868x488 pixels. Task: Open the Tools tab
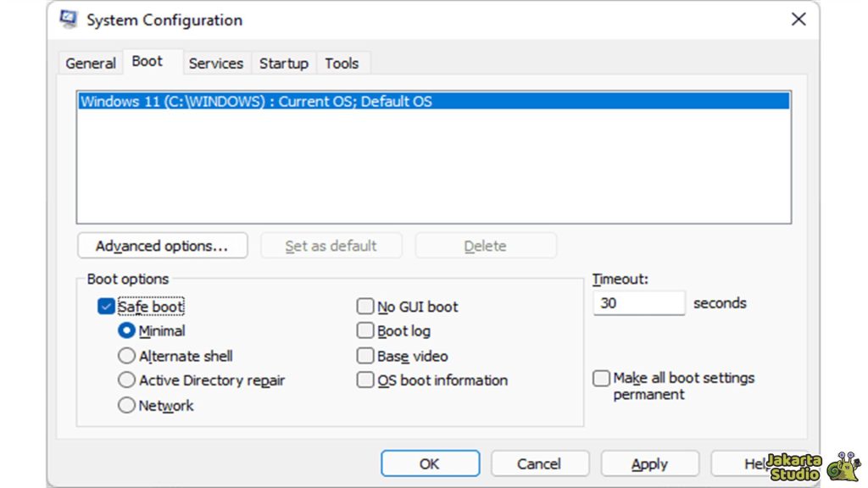[342, 63]
